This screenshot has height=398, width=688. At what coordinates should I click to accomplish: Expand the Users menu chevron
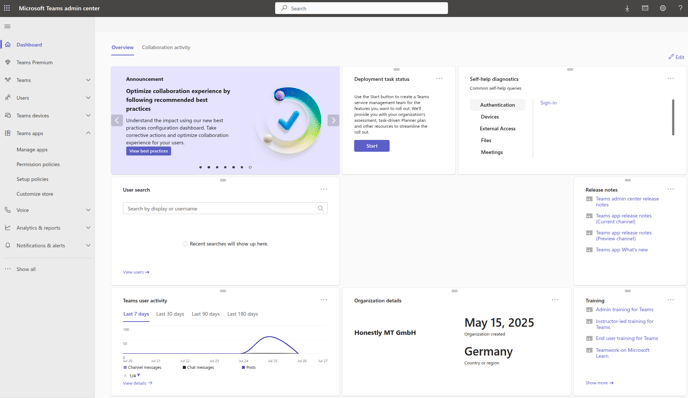pyautogui.click(x=88, y=97)
